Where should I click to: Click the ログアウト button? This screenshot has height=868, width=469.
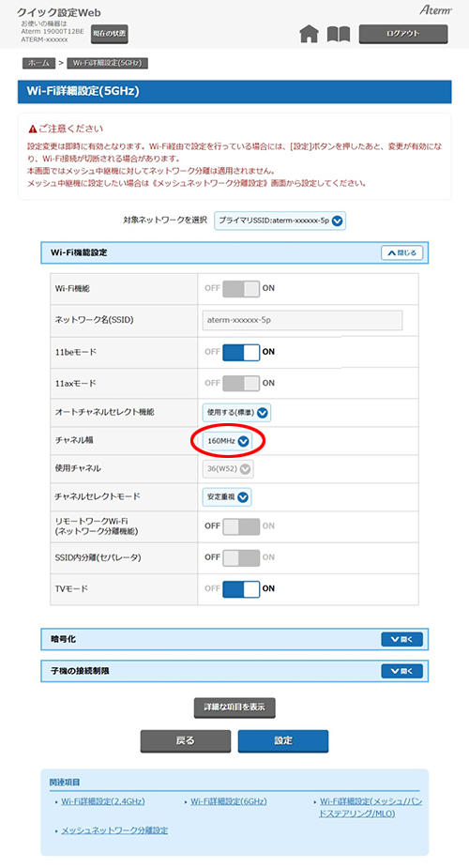click(403, 34)
